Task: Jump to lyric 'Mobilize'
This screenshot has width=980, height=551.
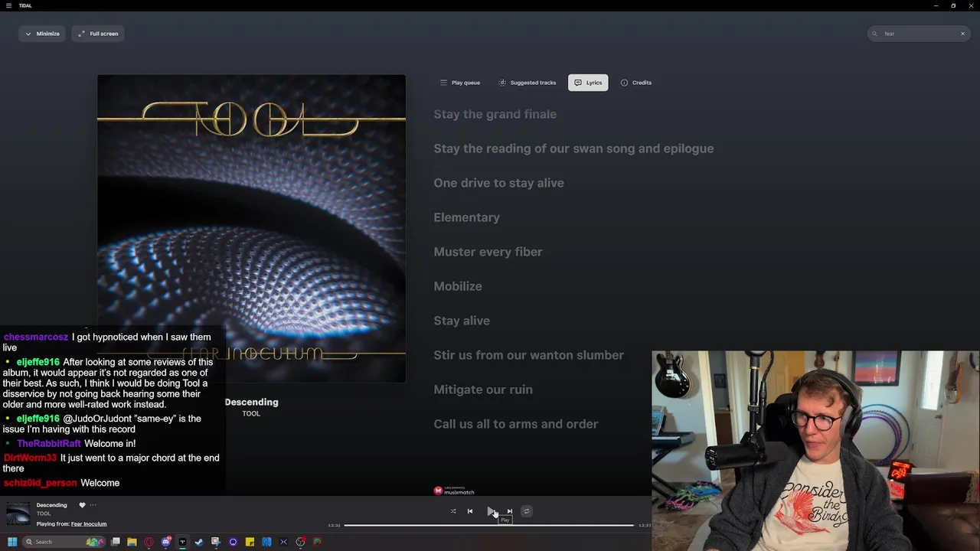Action: 458,286
